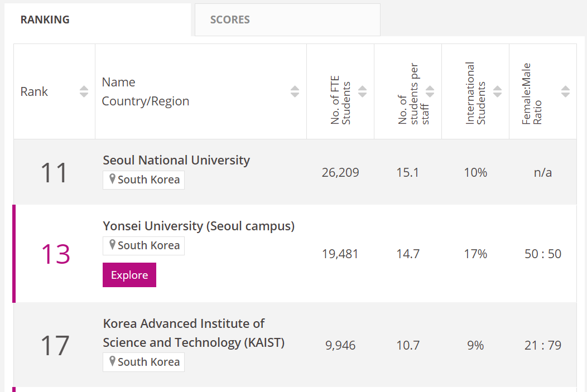
Task: Click international students value 10%
Action: tap(475, 173)
